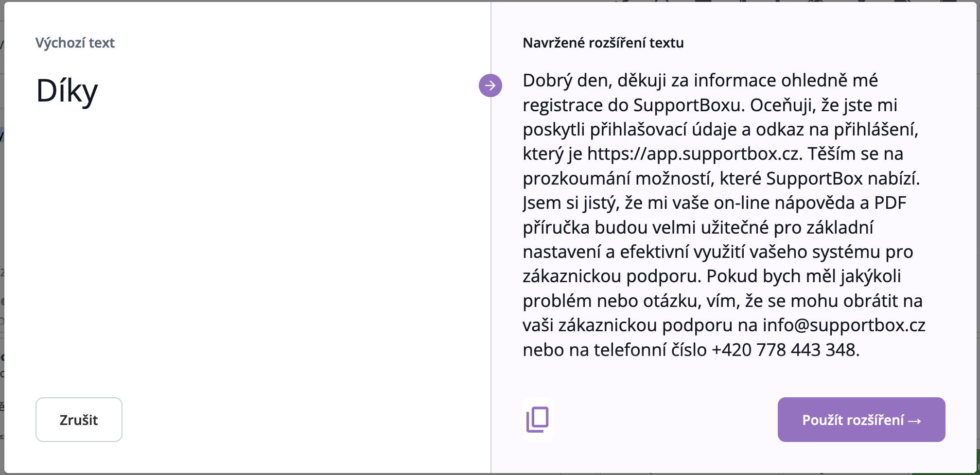Screen dimensions: 980x475
Task: Click the info@supportbox.cz email address
Action: coord(844,325)
